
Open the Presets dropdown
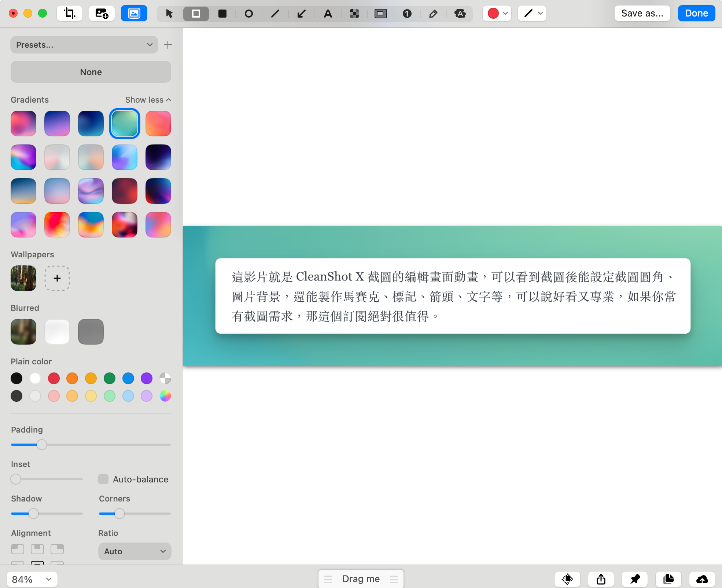(x=84, y=45)
